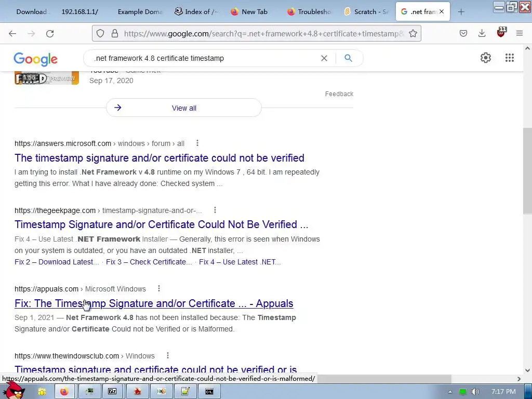Bookmark this page with the star

413,33
